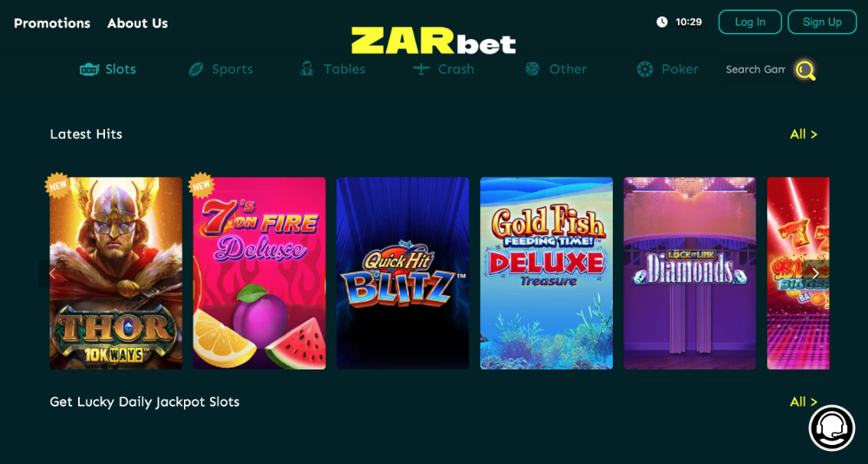Click the Tables dealer icon
This screenshot has width=868, height=464.
click(306, 69)
